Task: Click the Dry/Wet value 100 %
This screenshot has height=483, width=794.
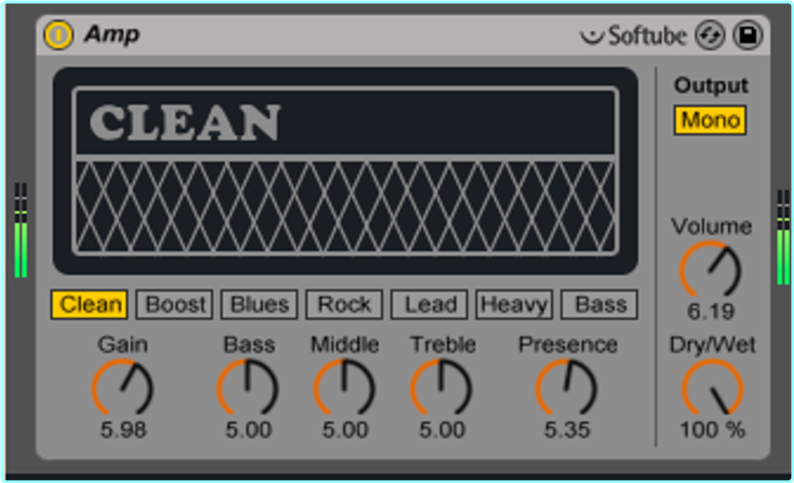Action: [x=712, y=430]
